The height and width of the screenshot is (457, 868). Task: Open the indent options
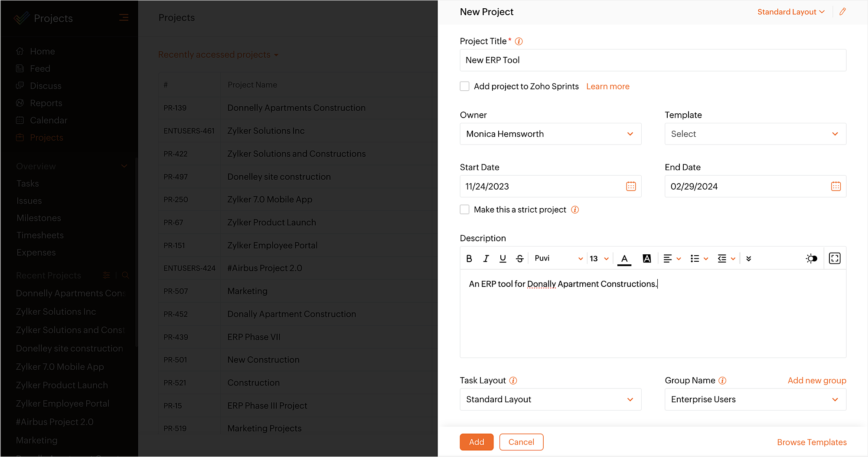click(726, 259)
